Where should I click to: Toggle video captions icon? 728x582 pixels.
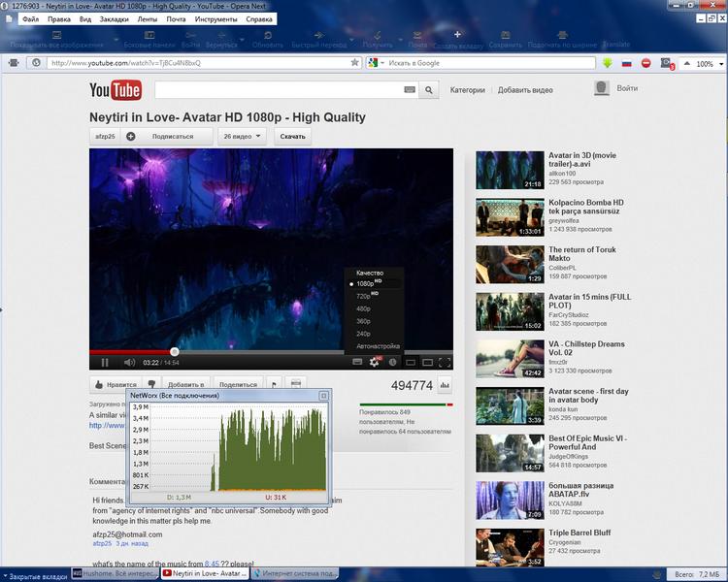357,362
